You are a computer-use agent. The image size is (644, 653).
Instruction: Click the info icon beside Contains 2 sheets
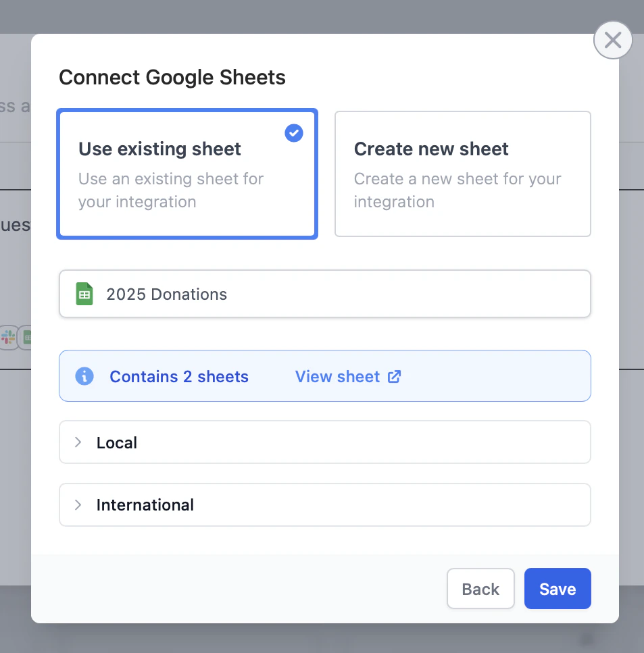pyautogui.click(x=84, y=377)
